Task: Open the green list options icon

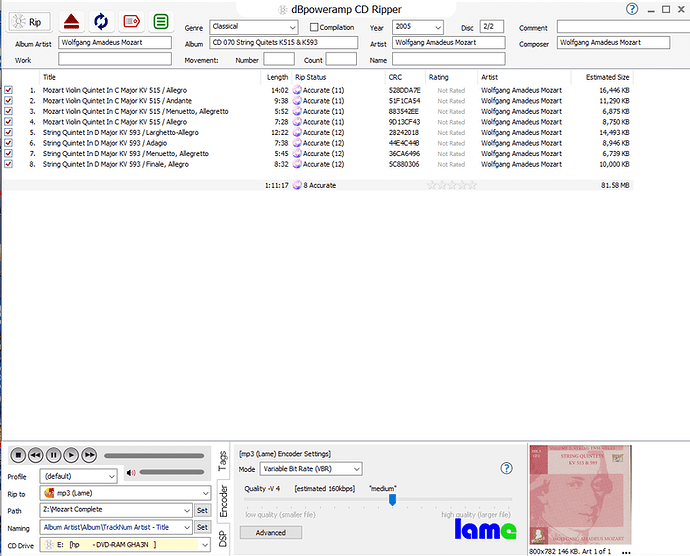Action: (x=161, y=21)
